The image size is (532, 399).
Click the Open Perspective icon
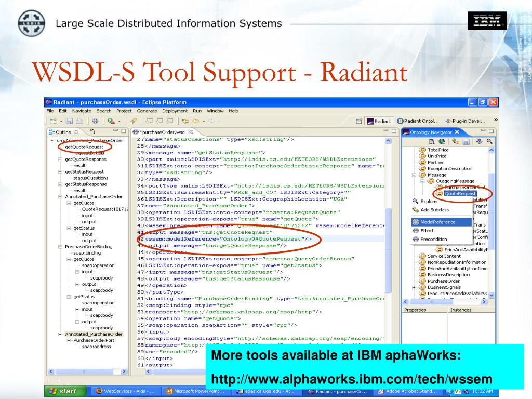pos(358,121)
